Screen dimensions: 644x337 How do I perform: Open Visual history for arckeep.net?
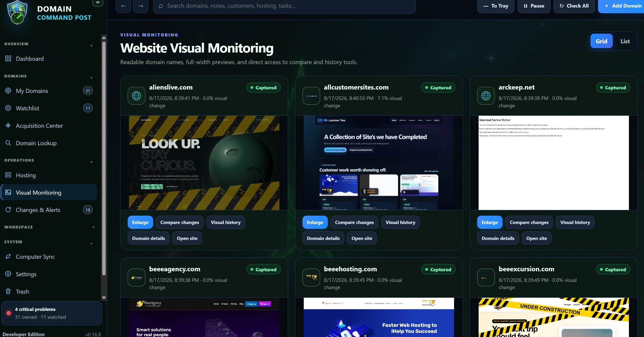tap(575, 222)
